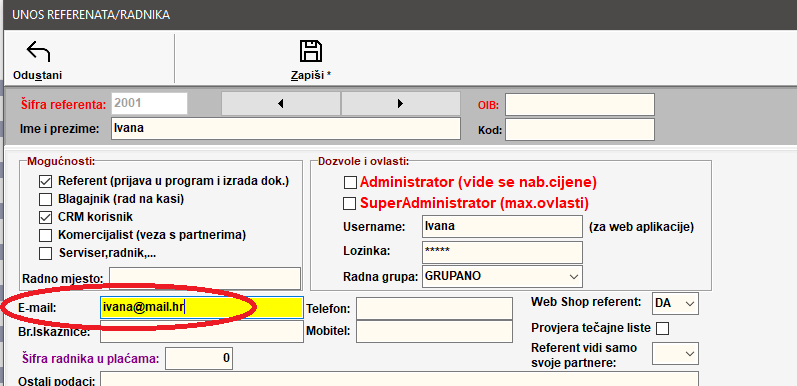Screen dimensions: 797x386
Task: Go to next referent with right arrow
Action: click(x=400, y=104)
